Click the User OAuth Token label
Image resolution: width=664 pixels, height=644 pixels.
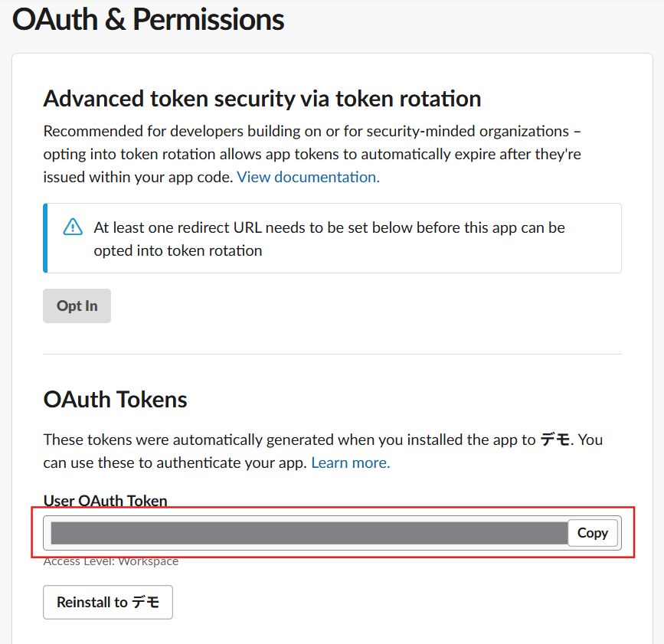[105, 502]
